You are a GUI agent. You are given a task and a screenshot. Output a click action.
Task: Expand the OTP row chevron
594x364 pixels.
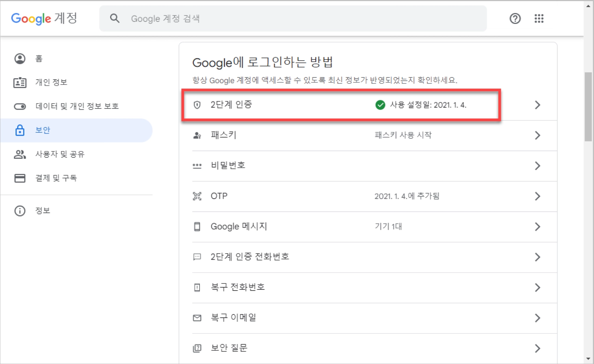click(x=537, y=196)
